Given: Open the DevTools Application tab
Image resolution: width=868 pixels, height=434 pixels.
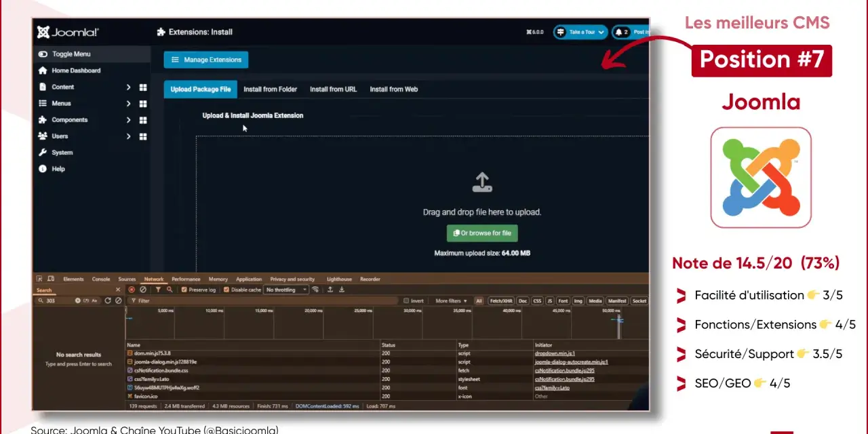Looking at the screenshot, I should point(249,279).
